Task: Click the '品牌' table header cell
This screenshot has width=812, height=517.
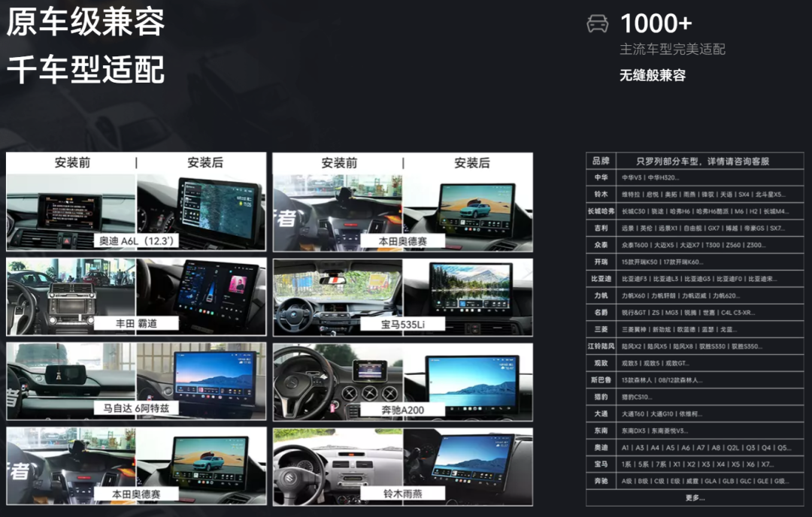Action: click(x=601, y=161)
